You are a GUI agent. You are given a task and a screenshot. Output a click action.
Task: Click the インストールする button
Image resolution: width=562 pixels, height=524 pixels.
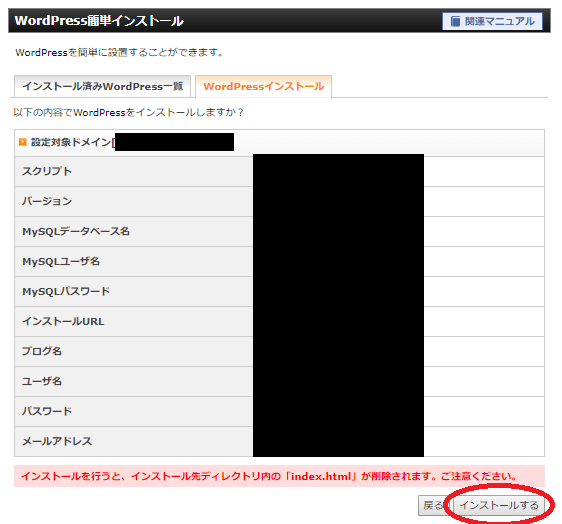click(499, 505)
